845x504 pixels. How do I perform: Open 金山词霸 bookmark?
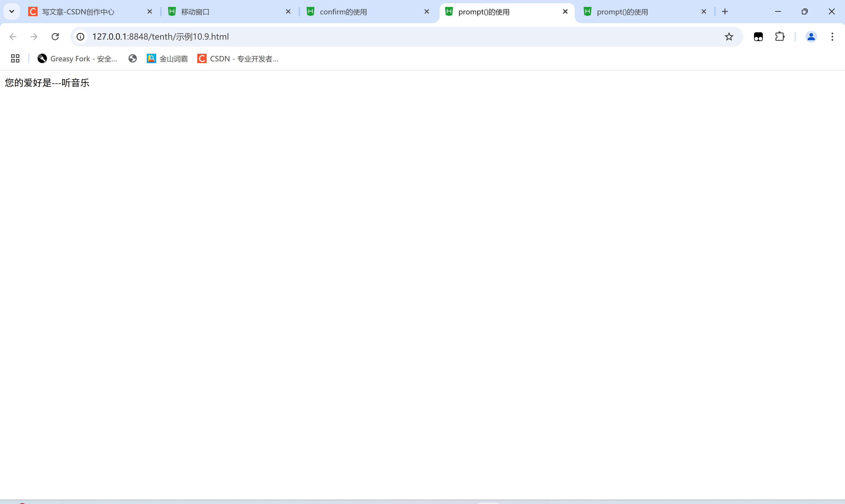[x=167, y=59]
